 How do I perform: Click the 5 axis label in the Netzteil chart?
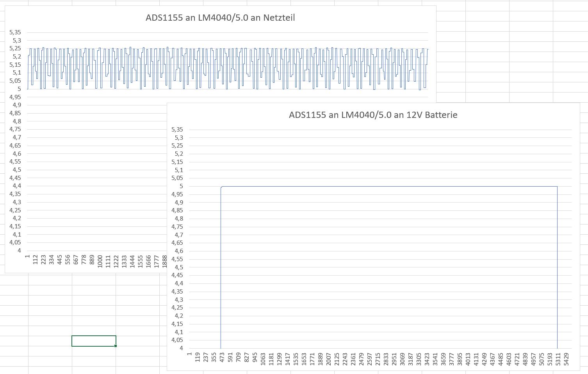19,89
